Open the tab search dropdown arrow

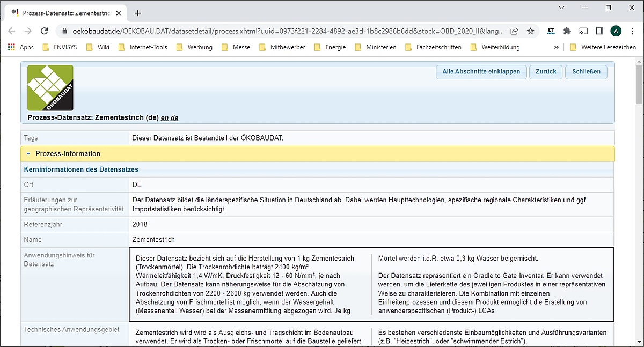(x=561, y=8)
